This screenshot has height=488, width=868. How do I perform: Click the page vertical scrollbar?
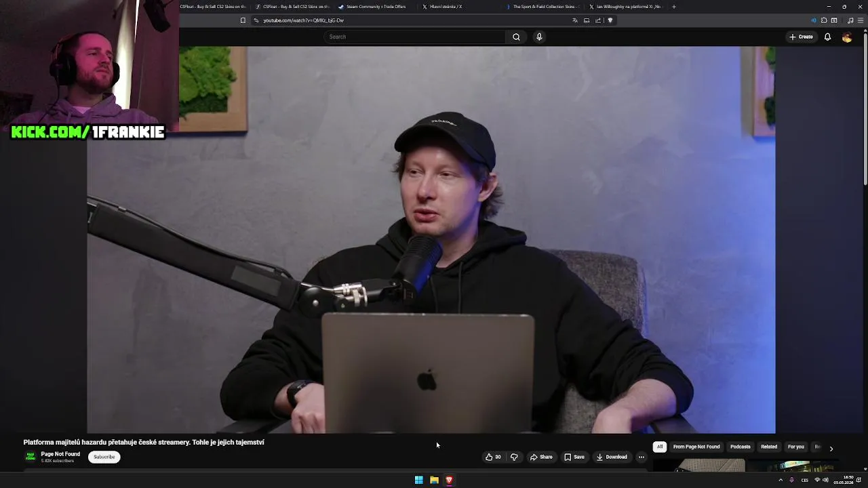click(x=865, y=108)
